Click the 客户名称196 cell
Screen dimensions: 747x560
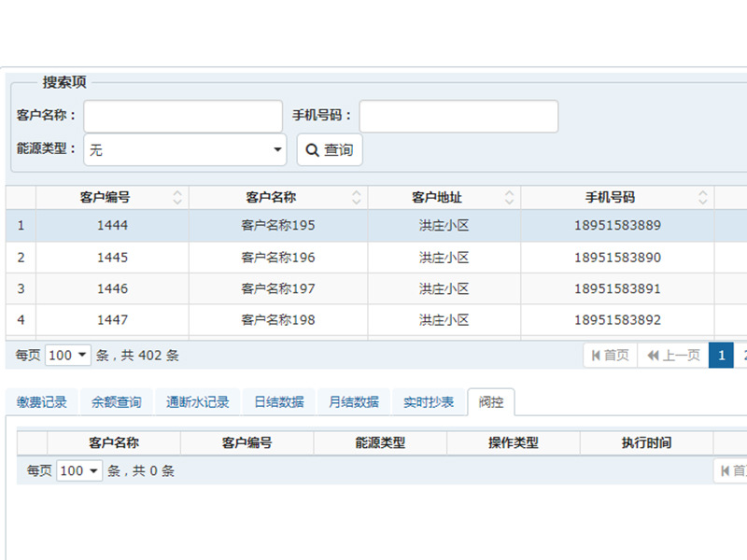coord(278,258)
